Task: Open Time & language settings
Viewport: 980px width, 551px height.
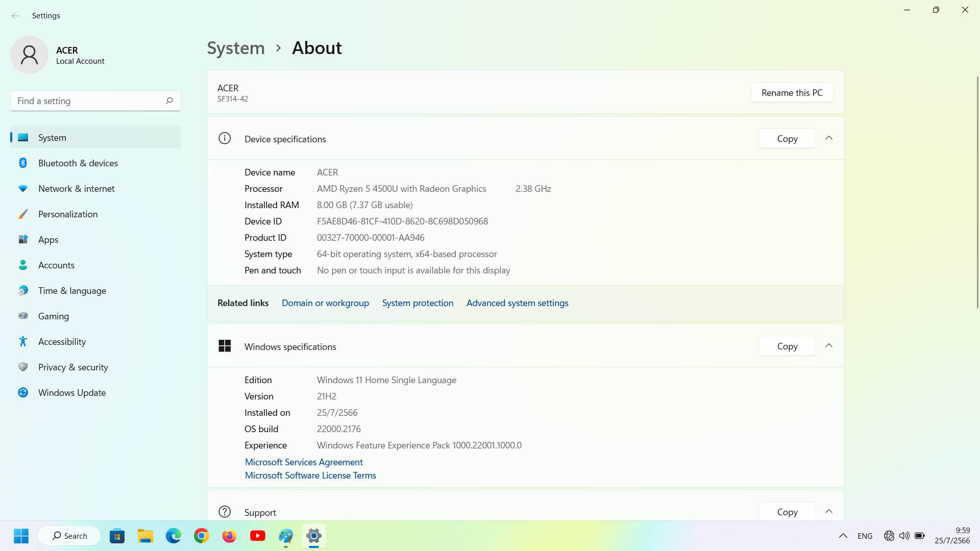Action: (x=95, y=290)
